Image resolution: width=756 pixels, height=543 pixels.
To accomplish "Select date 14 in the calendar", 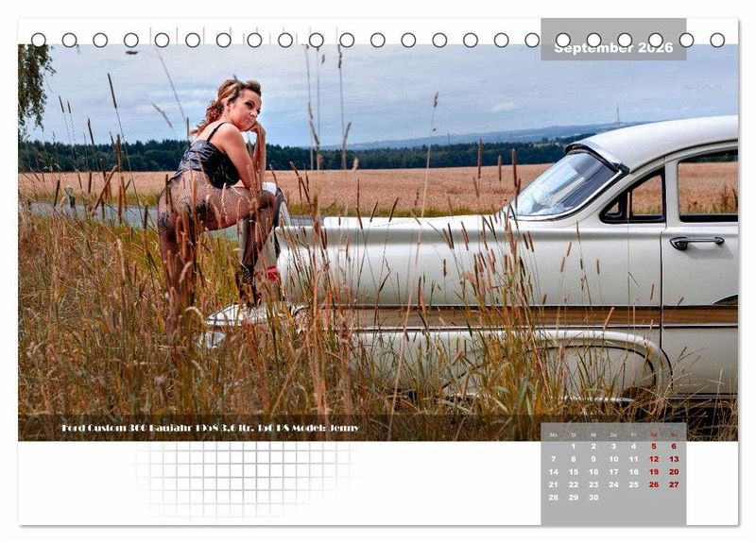I will pyautogui.click(x=554, y=471).
